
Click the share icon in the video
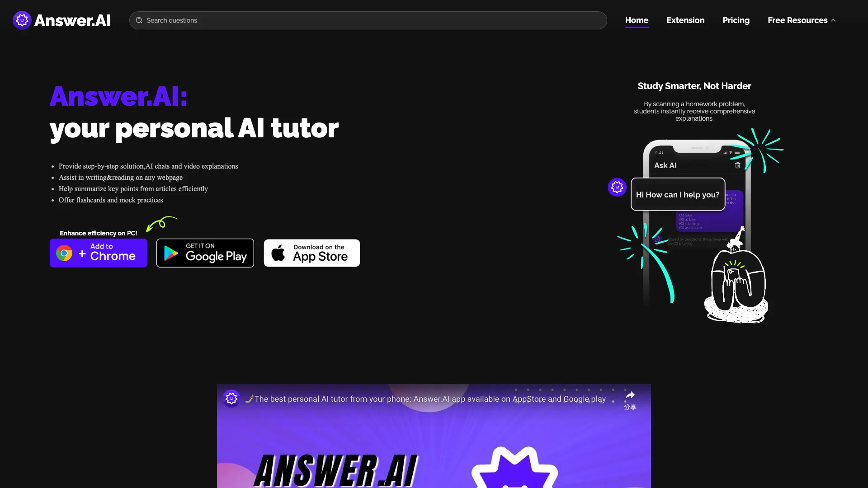pyautogui.click(x=630, y=395)
